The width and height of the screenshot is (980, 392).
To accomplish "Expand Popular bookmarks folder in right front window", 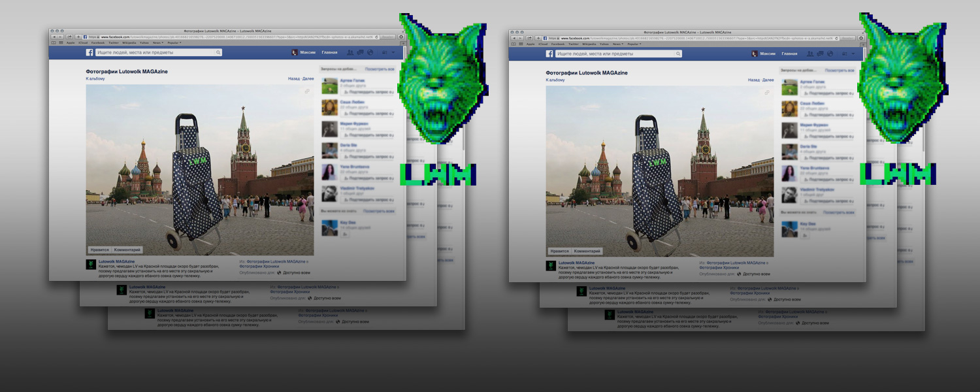I will (x=634, y=43).
